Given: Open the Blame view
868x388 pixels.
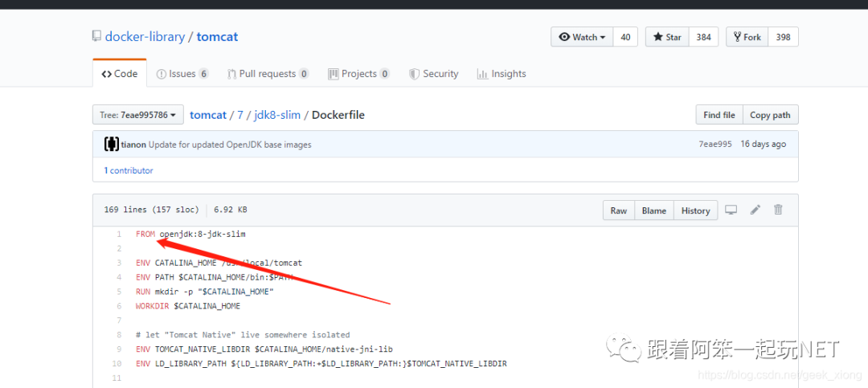Looking at the screenshot, I should (x=653, y=210).
